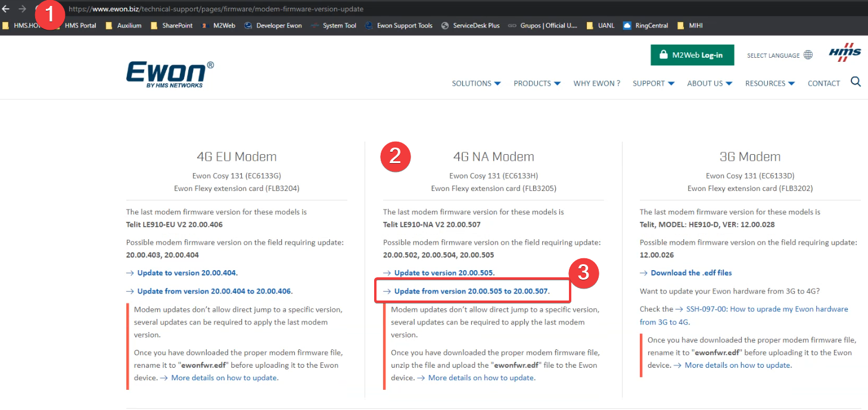
Task: Click Ewon Flexy extension card (FLB3204) text
Action: (x=237, y=188)
